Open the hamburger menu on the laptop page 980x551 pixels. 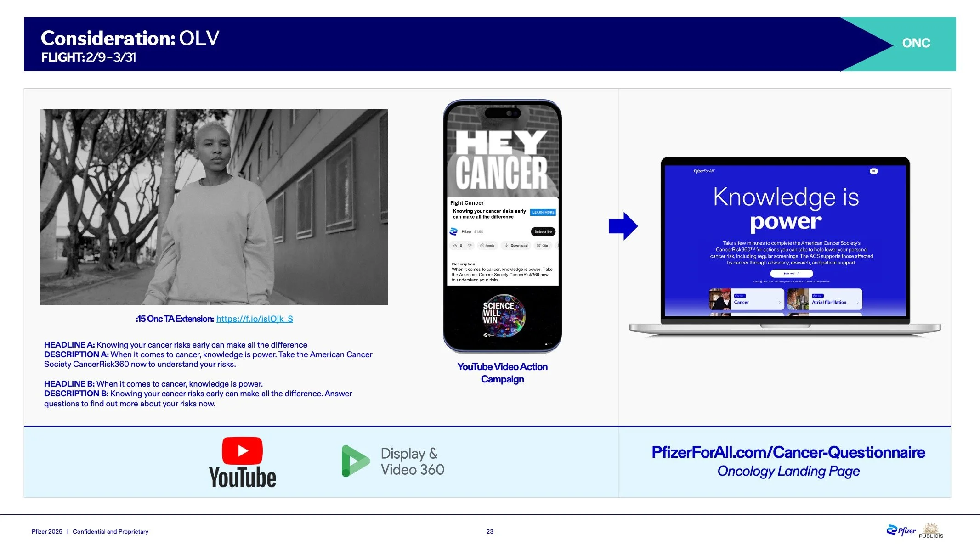[x=874, y=171]
